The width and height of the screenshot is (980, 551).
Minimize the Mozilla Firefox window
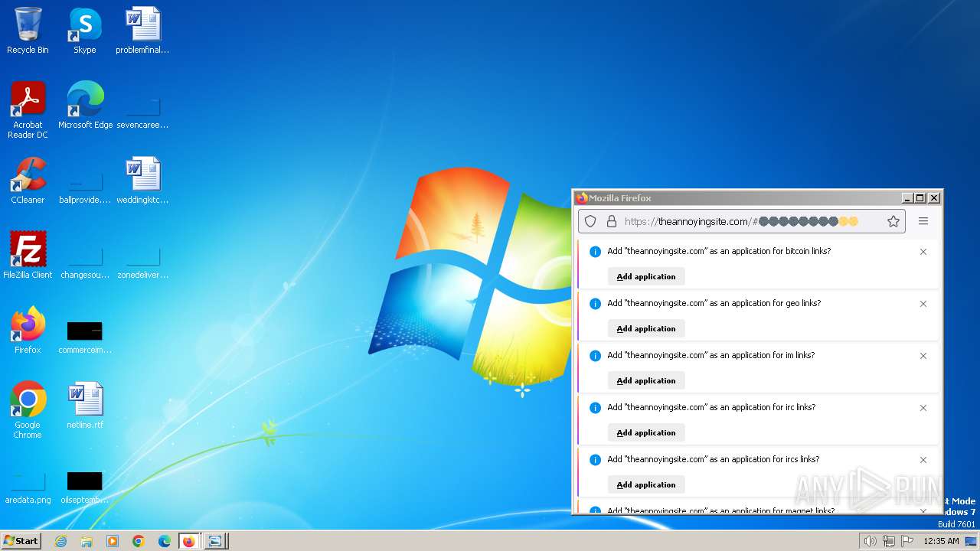tap(907, 198)
